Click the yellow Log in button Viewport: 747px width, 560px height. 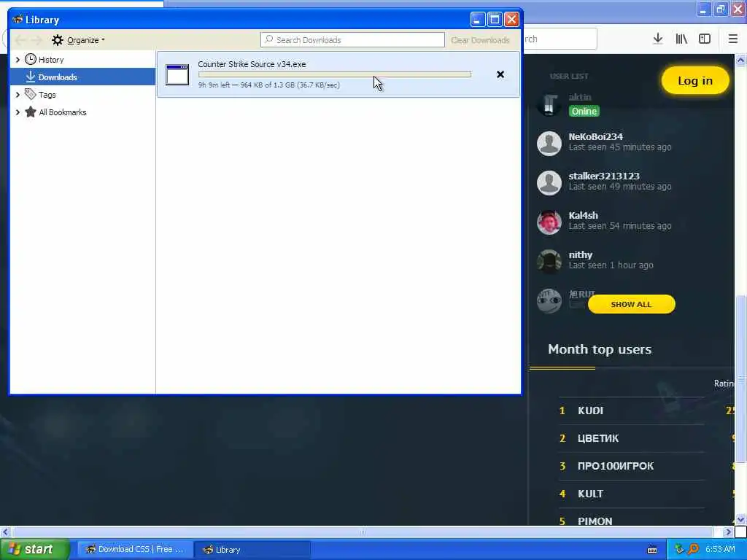(695, 80)
